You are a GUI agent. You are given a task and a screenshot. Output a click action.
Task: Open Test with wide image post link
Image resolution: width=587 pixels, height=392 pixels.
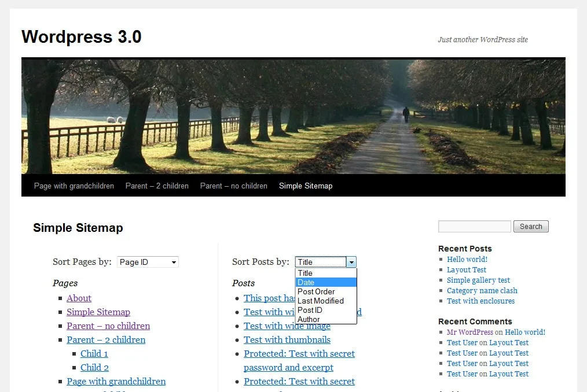[x=287, y=326]
